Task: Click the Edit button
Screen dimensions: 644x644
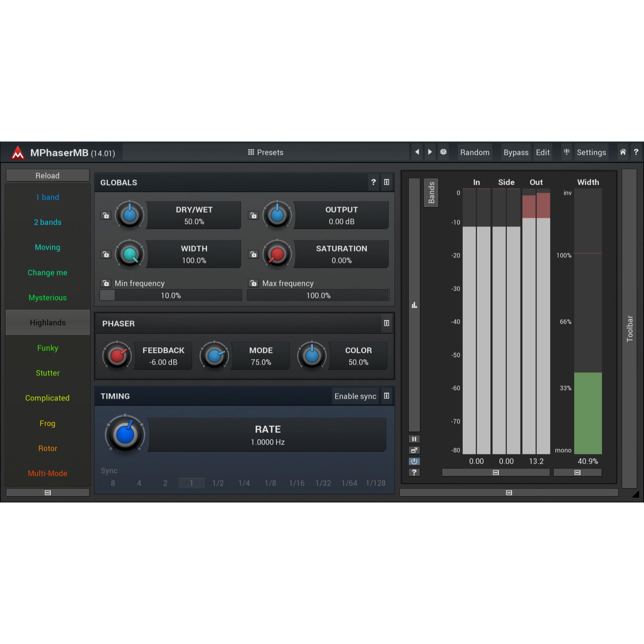Action: click(x=543, y=152)
